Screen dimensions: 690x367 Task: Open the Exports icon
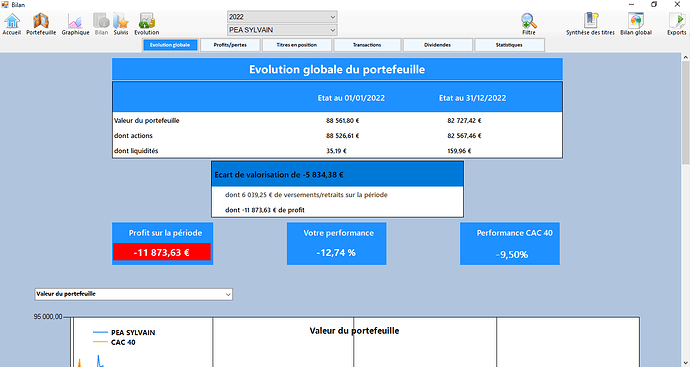pos(676,24)
